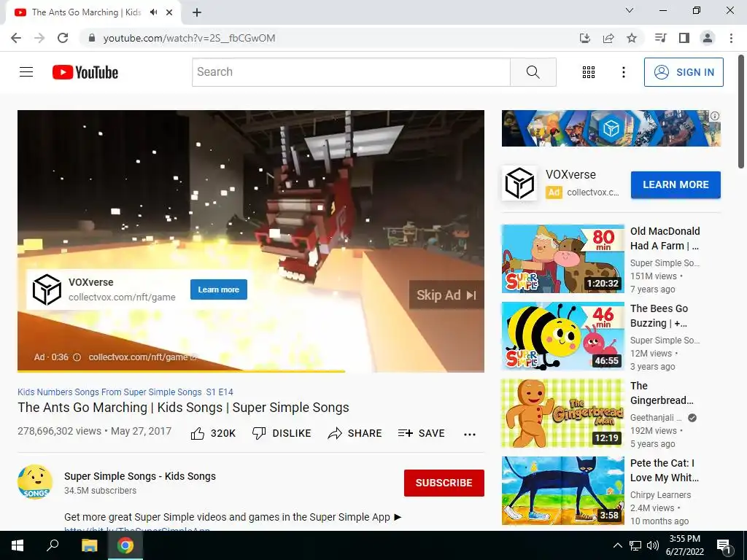Image resolution: width=747 pixels, height=560 pixels.
Task: Close The Ants Go Marching tab
Action: [x=169, y=12]
